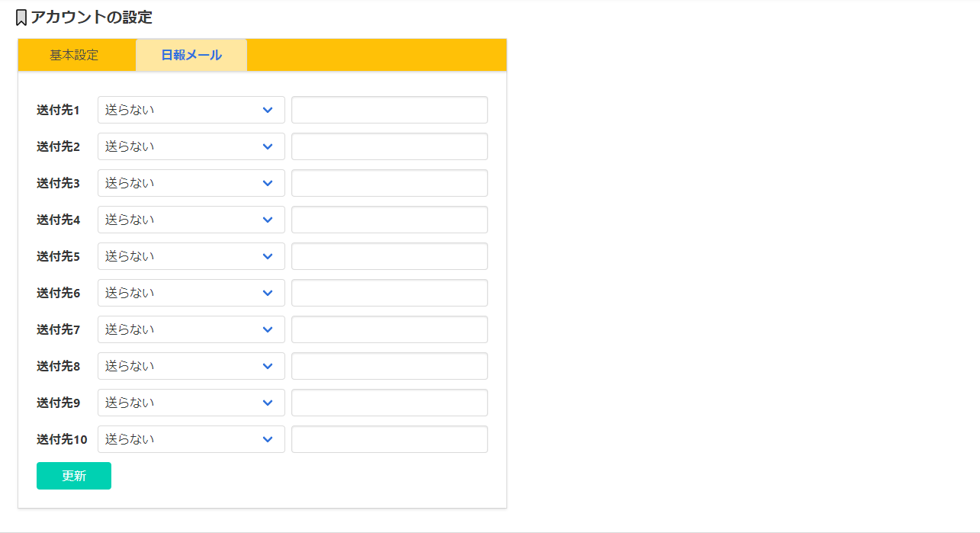Image resolution: width=980 pixels, height=533 pixels.
Task: Expand the 送付先8 dropdown
Action: [191, 366]
